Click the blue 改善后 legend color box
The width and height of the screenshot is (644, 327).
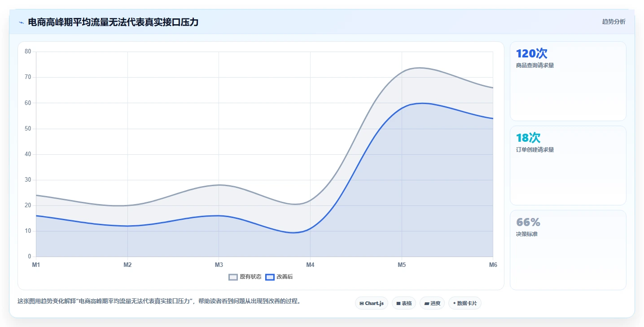point(270,277)
